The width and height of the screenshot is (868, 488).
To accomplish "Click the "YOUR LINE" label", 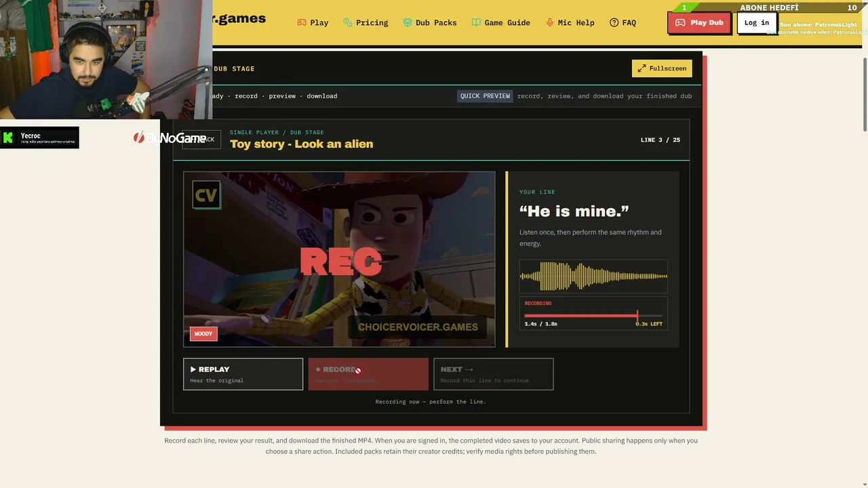I will tap(537, 192).
